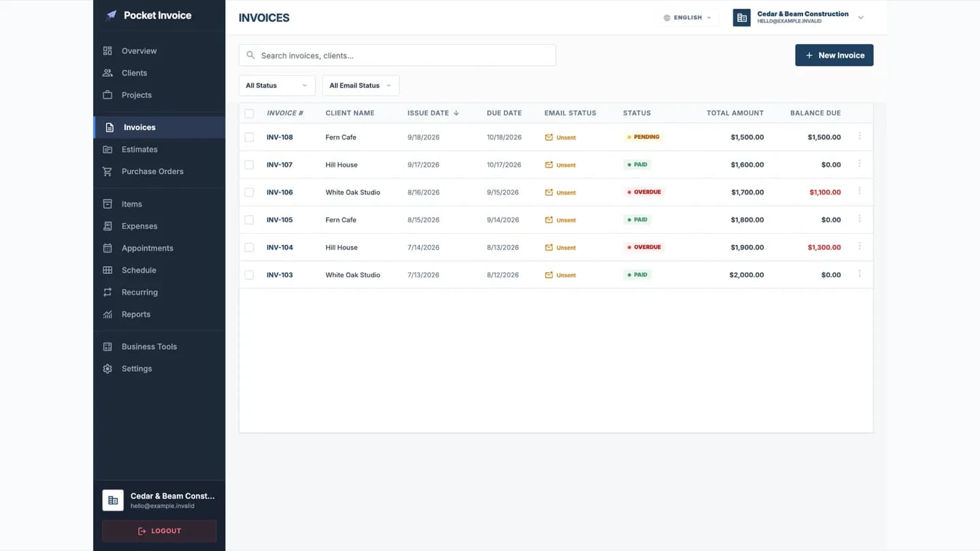Screen dimensions: 980x551
Task: Create a New Invoice
Action: [834, 55]
